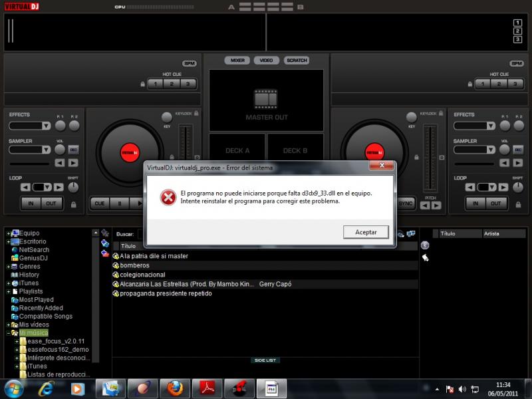Toggle the right deck loop lock
The height and width of the screenshot is (399, 532).
(x=519, y=204)
